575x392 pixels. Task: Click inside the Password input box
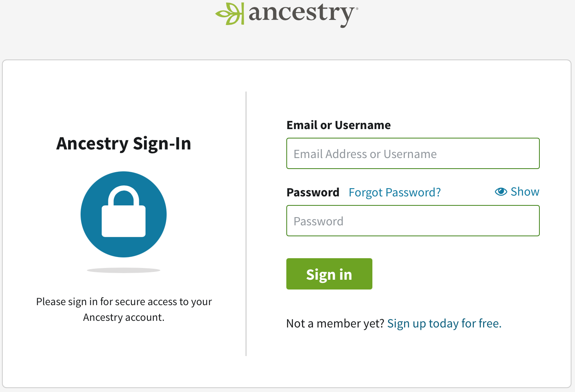point(413,221)
